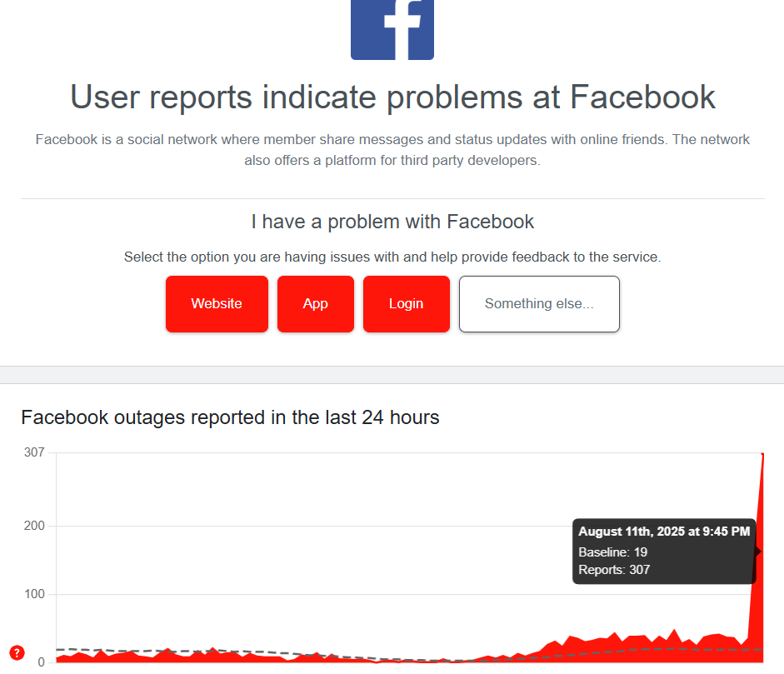Click the red spike peak in the chart

[x=762, y=456]
